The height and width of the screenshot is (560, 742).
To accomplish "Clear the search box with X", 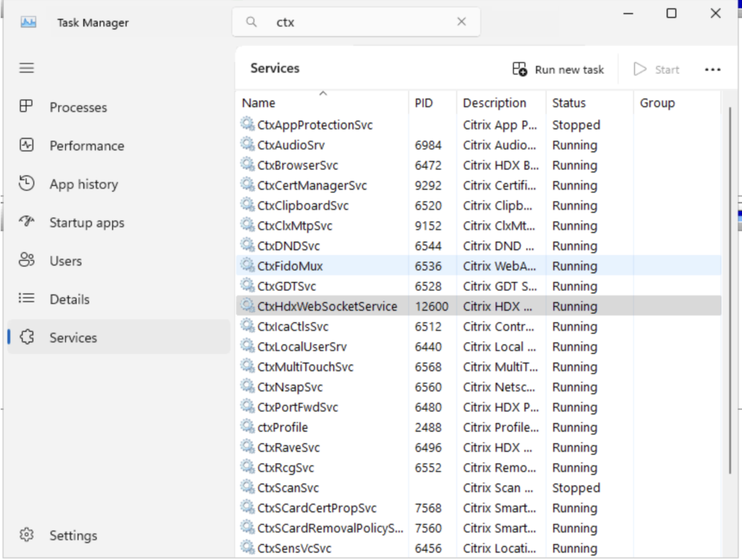I will (461, 21).
